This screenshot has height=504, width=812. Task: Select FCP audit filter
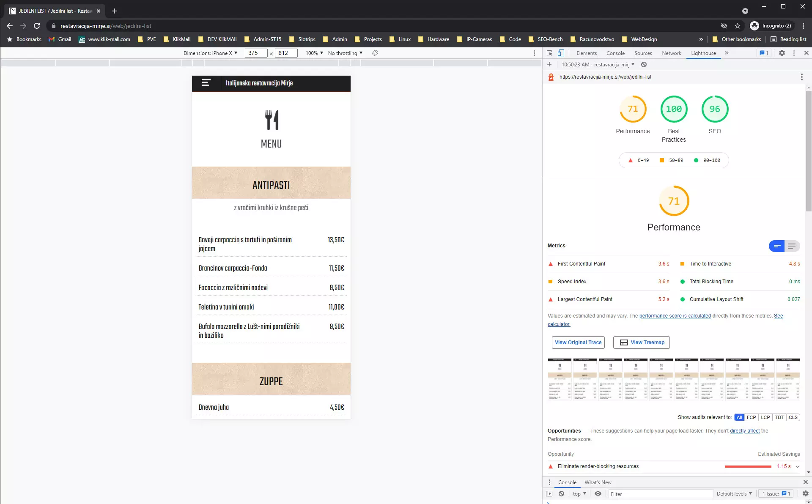pos(751,417)
